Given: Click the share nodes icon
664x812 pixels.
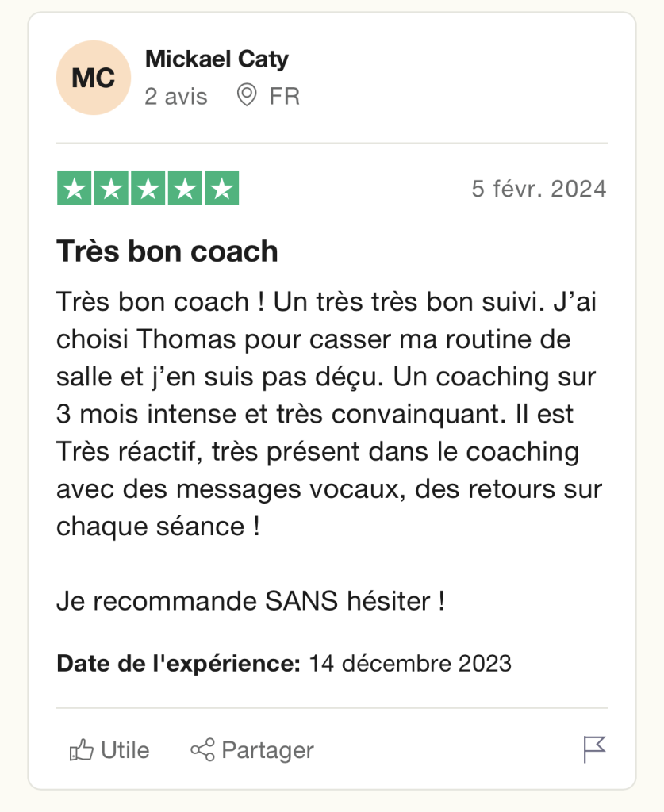Looking at the screenshot, I should click(202, 749).
